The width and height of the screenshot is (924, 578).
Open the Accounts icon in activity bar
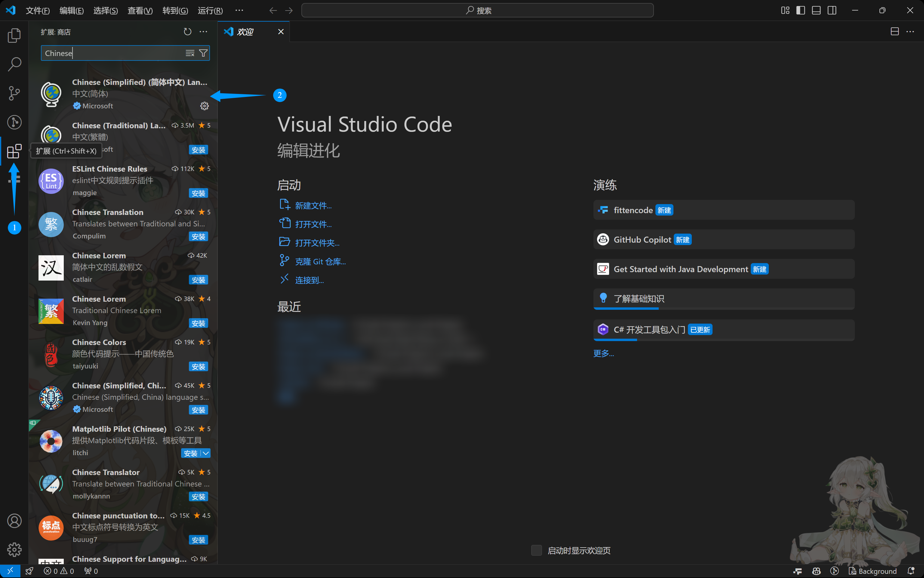[14, 521]
